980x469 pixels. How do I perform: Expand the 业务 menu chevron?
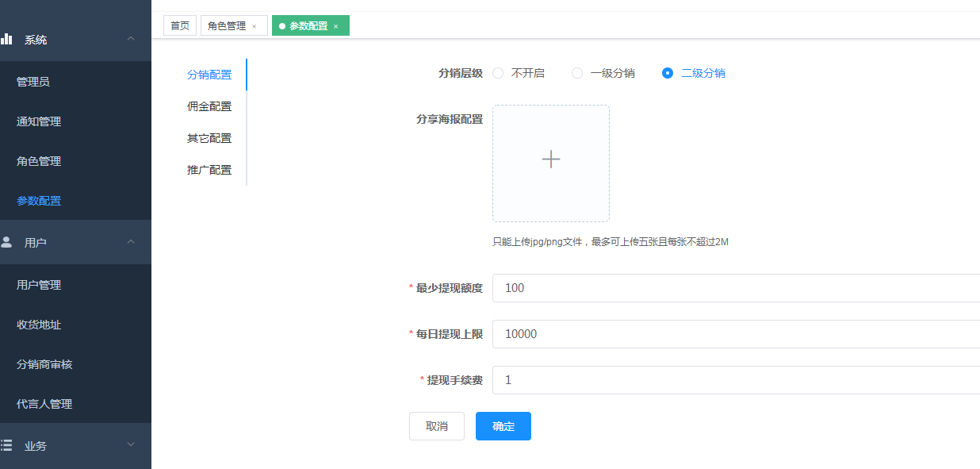tap(132, 445)
